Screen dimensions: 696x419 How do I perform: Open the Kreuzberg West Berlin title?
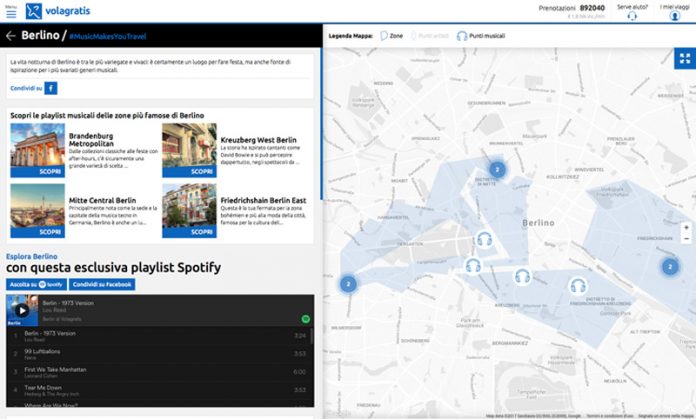click(x=258, y=140)
